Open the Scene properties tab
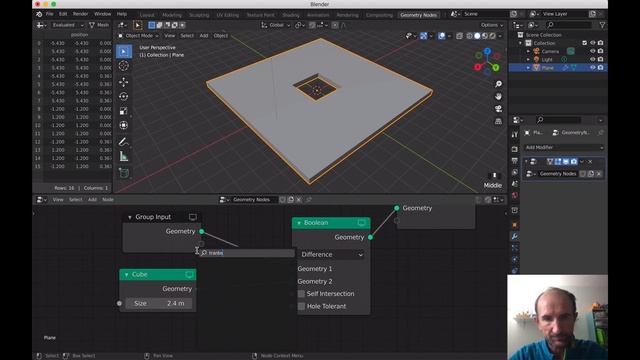Viewport: 640px width, 360px height. (x=515, y=184)
